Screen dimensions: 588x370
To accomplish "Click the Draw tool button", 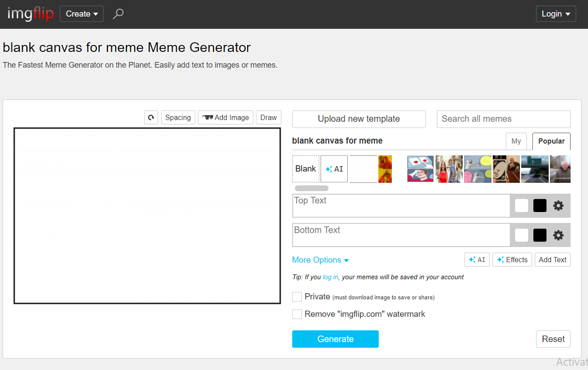I will pyautogui.click(x=268, y=117).
